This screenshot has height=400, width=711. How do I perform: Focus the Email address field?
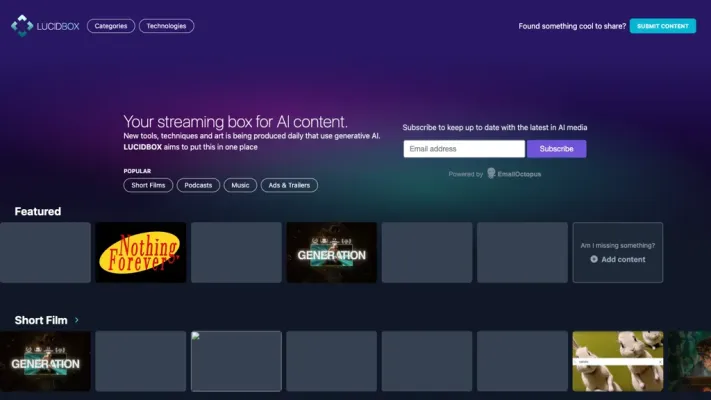[x=464, y=149]
